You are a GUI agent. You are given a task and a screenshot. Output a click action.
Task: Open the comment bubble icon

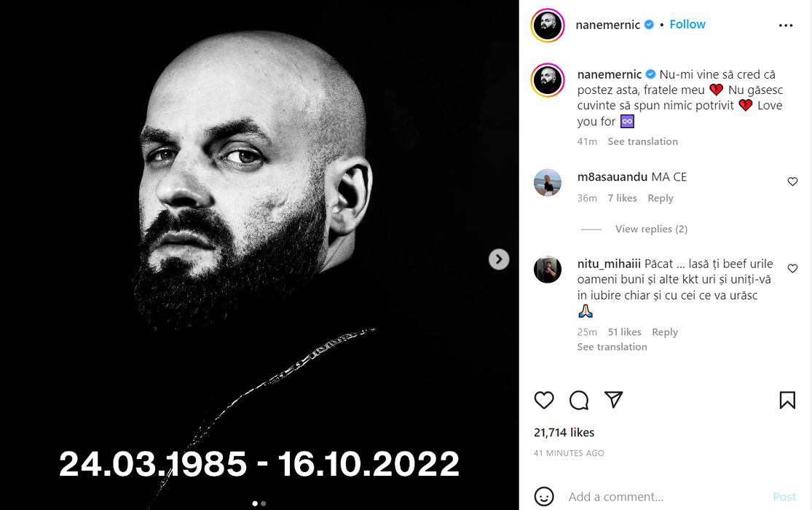pos(579,400)
